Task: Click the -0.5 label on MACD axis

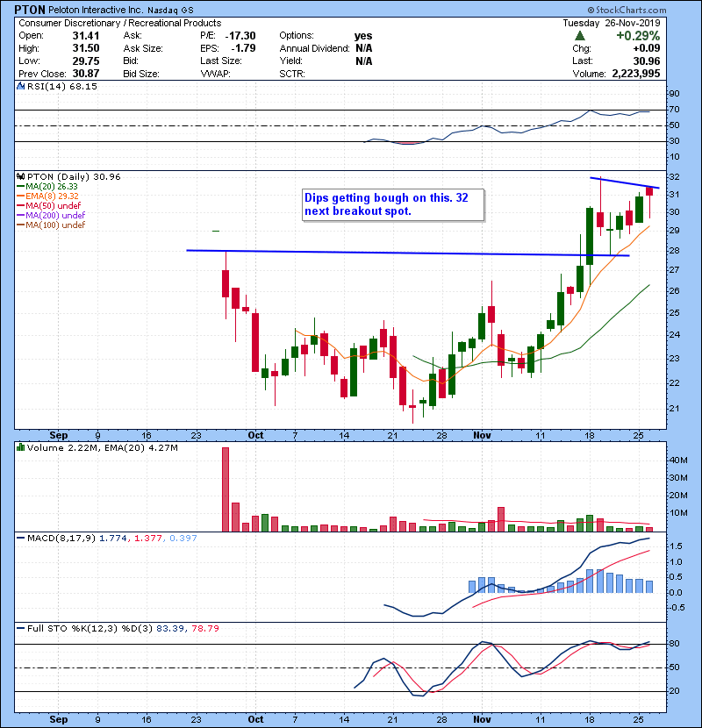Action: 675,608
